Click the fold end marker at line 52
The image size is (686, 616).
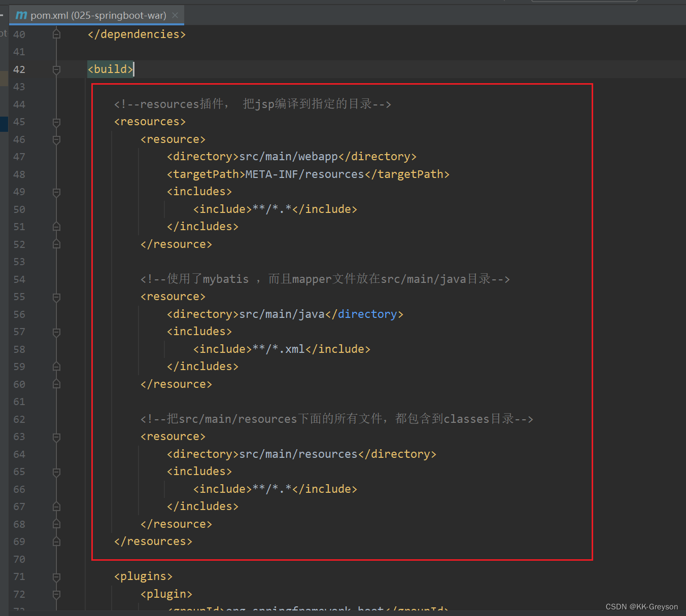click(56, 244)
